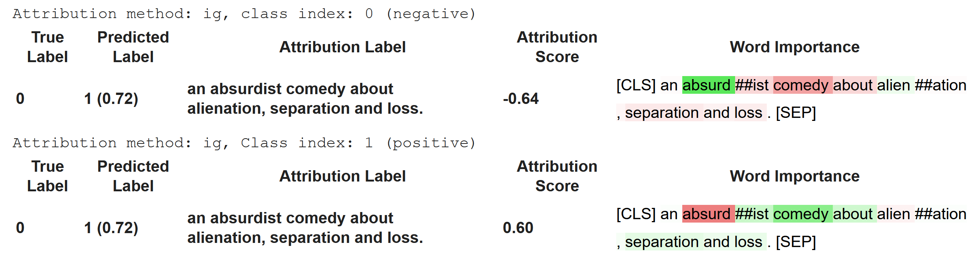Screen dimensions: 980x264
Task: Click the first 'True Label' column header
Action: point(48,47)
